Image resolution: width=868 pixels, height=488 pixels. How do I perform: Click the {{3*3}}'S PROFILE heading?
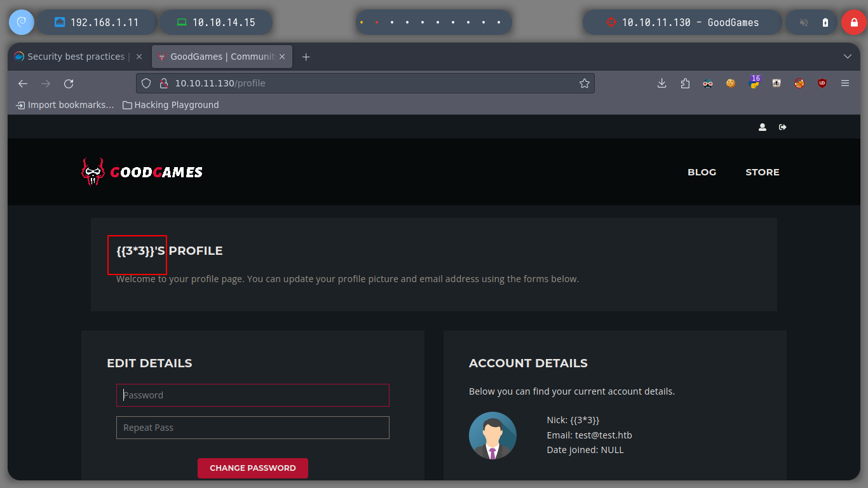coord(170,251)
